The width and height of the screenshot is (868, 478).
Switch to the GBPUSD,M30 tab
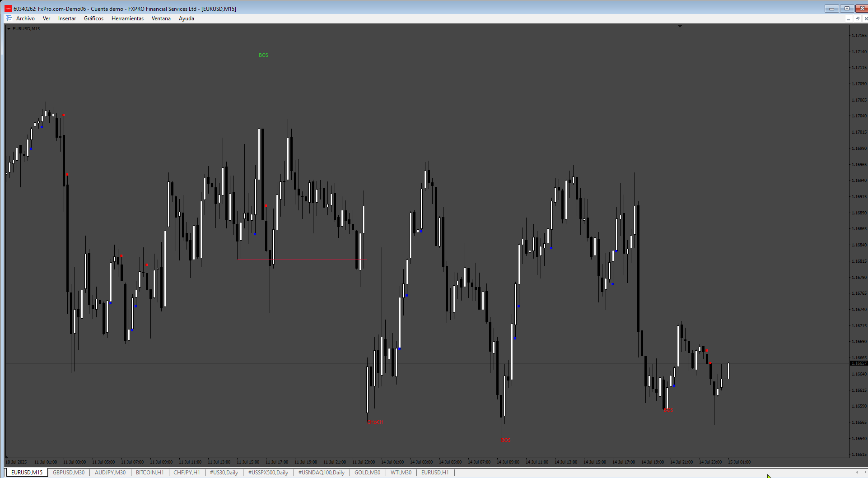[69, 473]
